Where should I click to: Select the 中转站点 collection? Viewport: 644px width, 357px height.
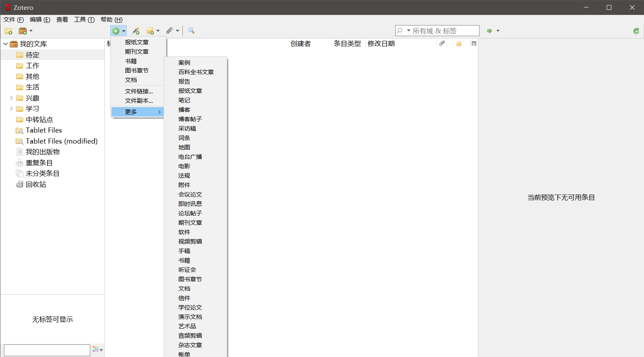[x=39, y=120]
